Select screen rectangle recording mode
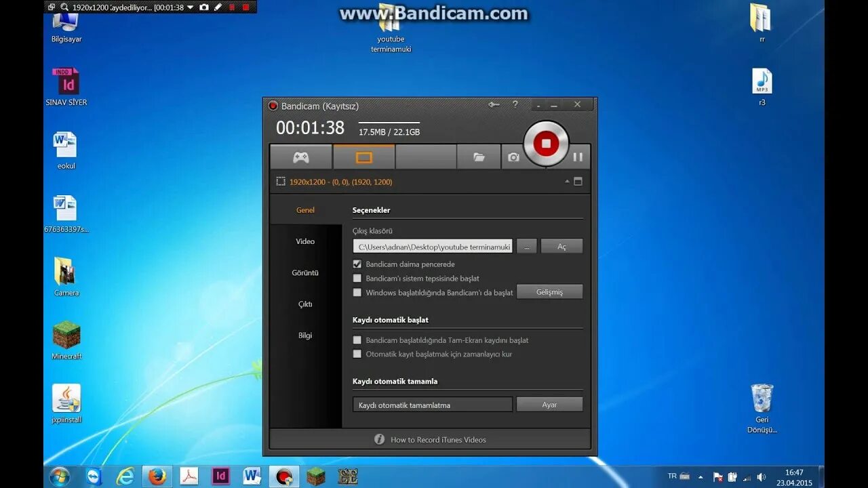This screenshot has height=488, width=868. click(x=364, y=157)
